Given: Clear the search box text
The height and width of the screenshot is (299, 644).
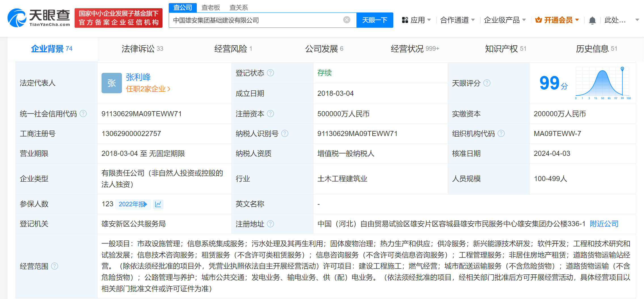Looking at the screenshot, I should click(347, 20).
